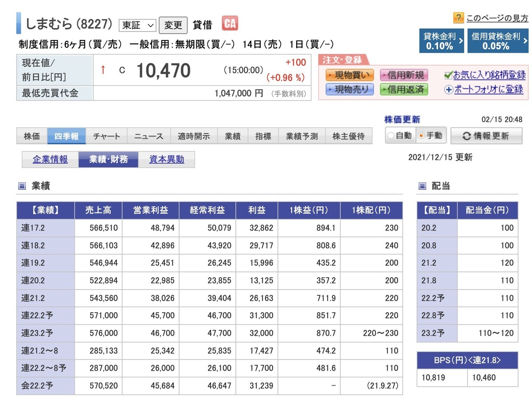The height and width of the screenshot is (408, 532).
Task: Click the 現物買い order button
Action: [x=349, y=75]
